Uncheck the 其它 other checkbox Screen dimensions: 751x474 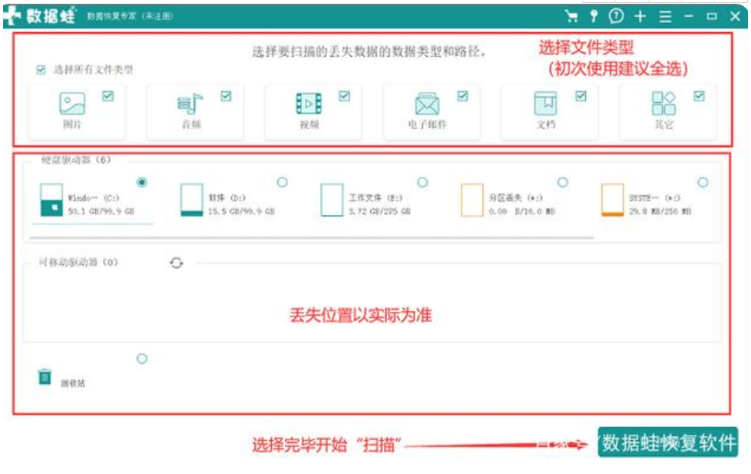click(x=699, y=96)
